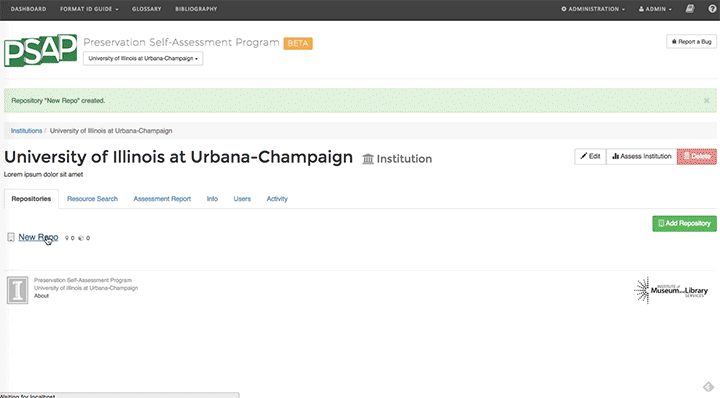Go to the Dashboard
720x398 pixels.
click(x=28, y=9)
